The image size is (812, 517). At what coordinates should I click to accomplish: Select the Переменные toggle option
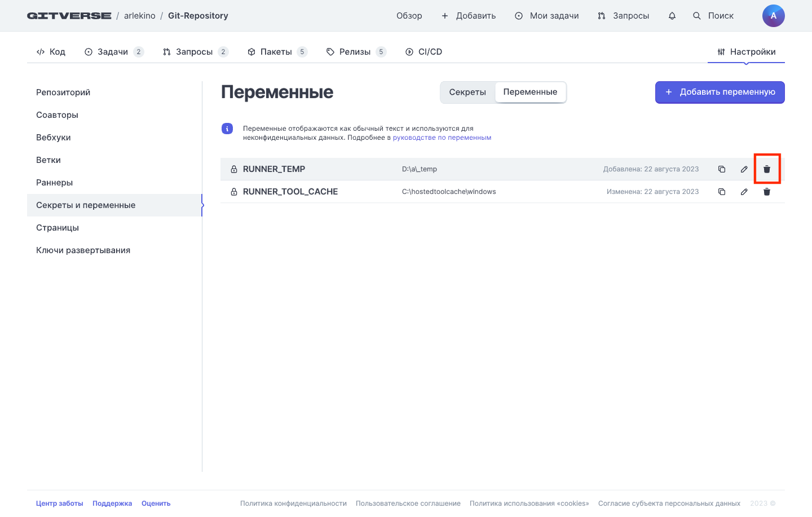click(530, 92)
